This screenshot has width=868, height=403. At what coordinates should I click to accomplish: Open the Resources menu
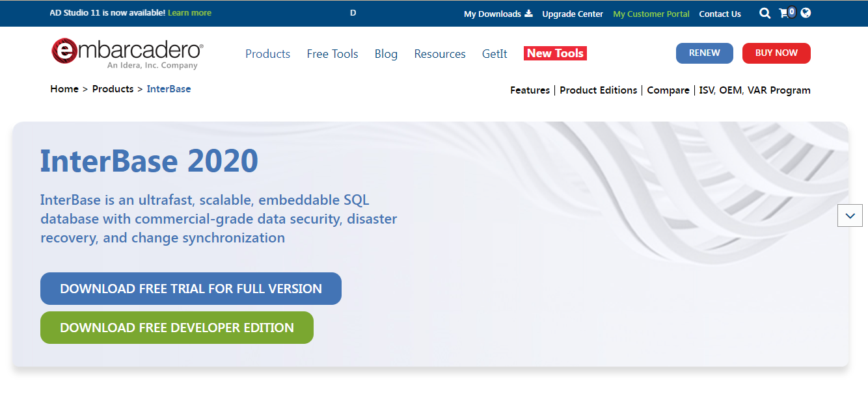tap(440, 54)
